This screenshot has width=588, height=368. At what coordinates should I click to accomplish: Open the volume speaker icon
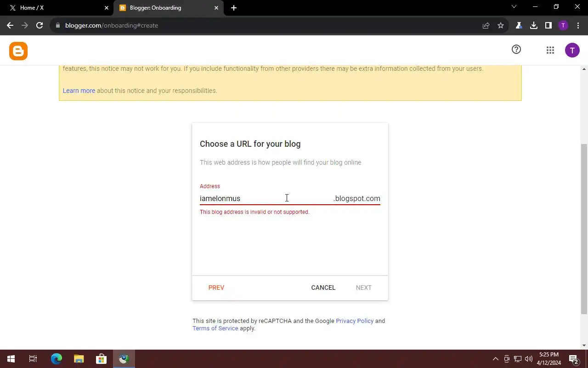point(528,359)
